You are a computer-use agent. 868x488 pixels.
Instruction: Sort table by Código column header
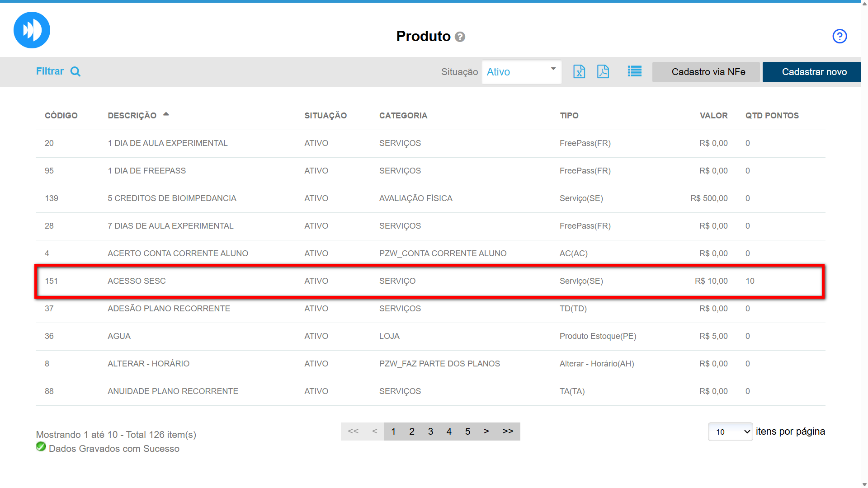(61, 116)
